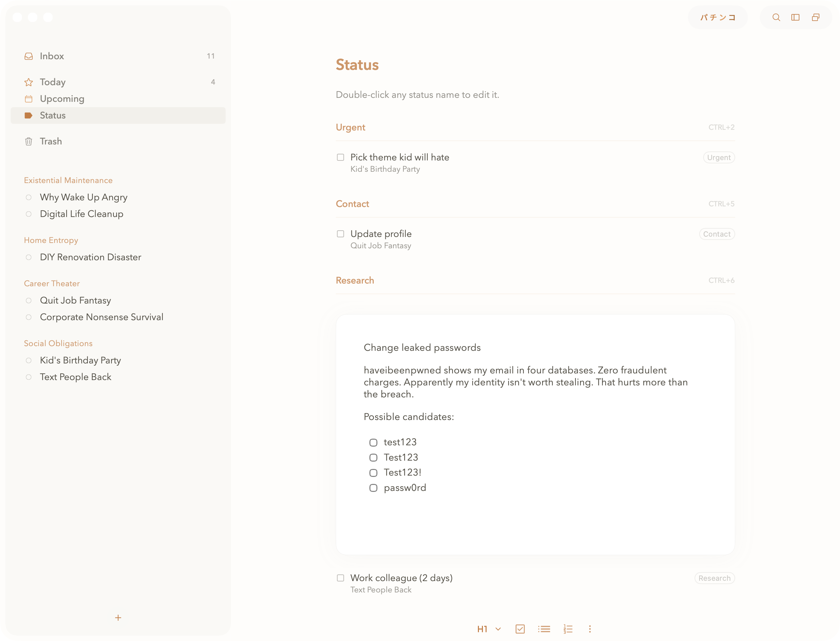
Task: Check off 'Pick theme kid will hate'
Action: click(x=341, y=157)
